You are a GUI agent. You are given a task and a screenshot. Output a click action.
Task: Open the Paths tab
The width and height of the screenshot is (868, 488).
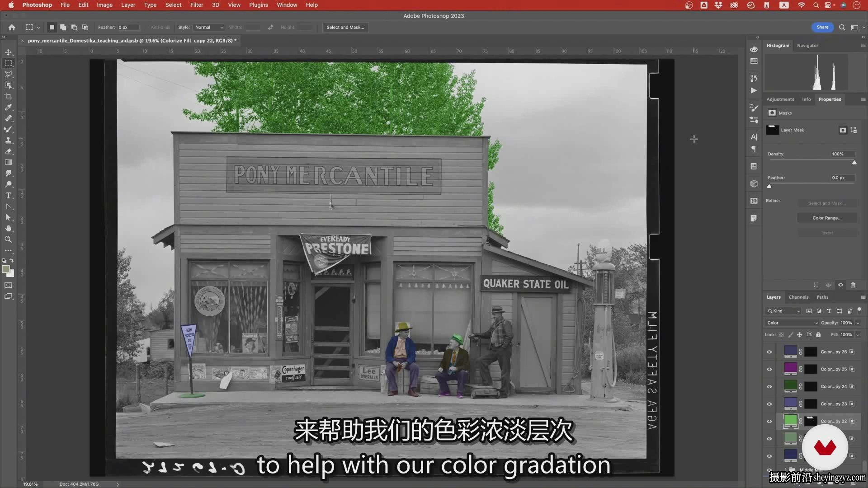coord(822,297)
